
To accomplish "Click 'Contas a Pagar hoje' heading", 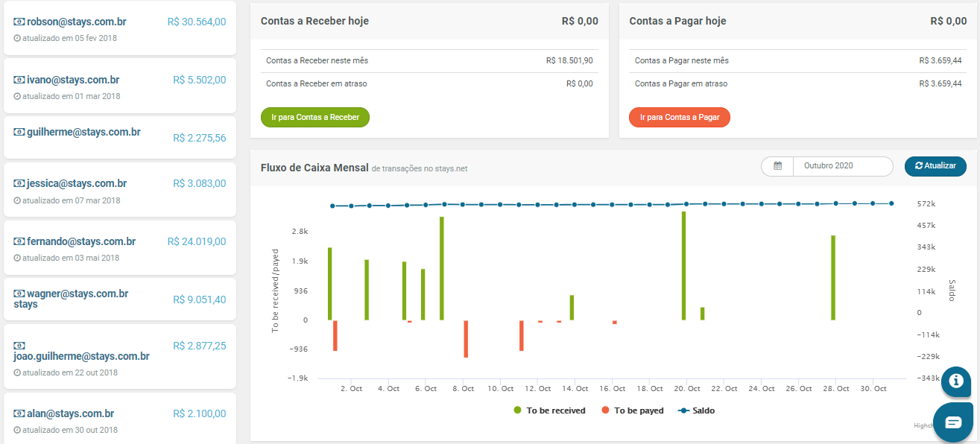I will point(677,21).
